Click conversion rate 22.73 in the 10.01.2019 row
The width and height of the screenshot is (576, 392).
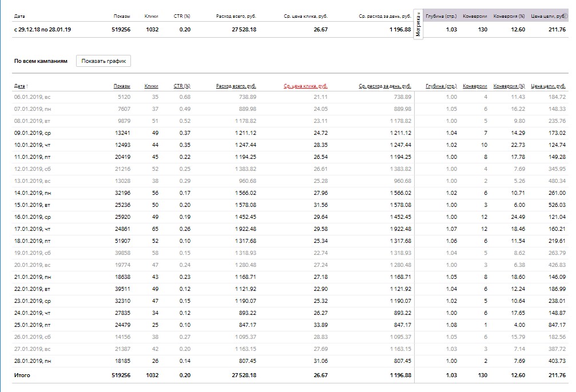(518, 145)
